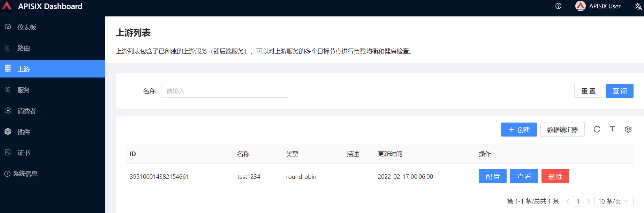This screenshot has height=213, width=644.
Task: Open the 消费者 menu item
Action: pyautogui.click(x=53, y=111)
